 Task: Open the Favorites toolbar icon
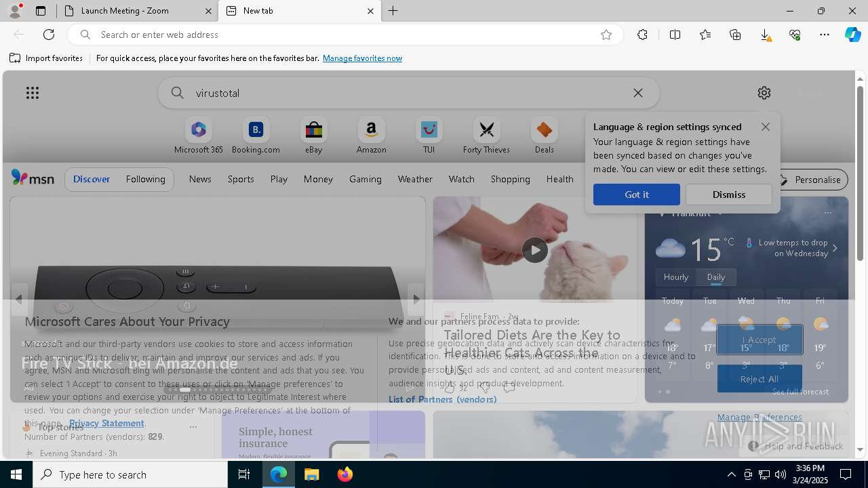(x=705, y=35)
